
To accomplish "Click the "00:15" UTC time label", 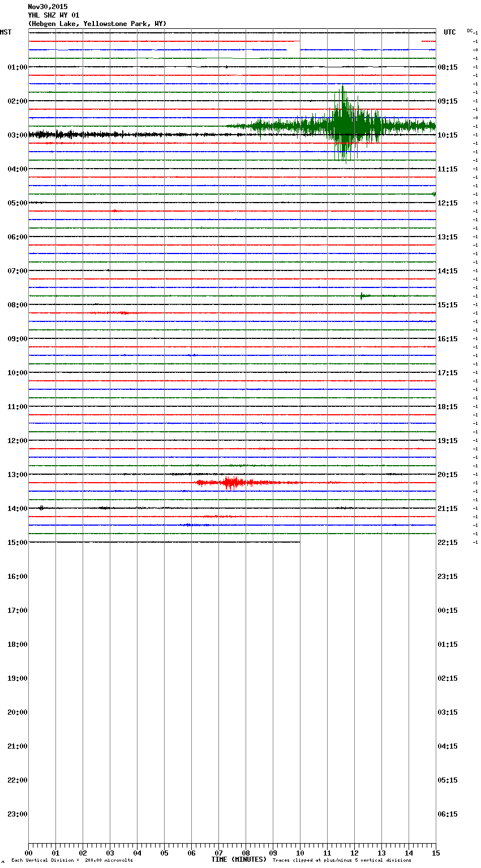I will pyautogui.click(x=448, y=611).
